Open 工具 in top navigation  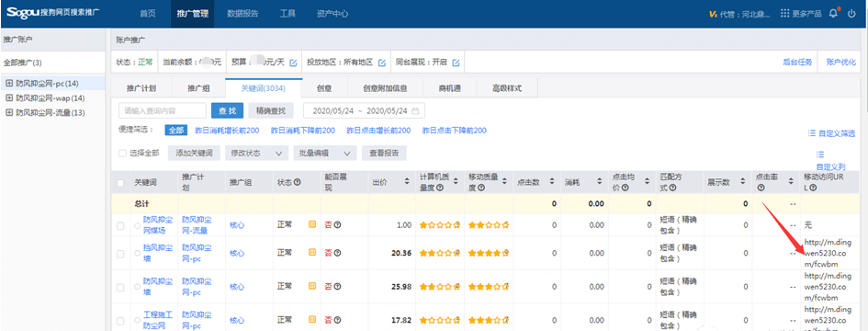[287, 13]
